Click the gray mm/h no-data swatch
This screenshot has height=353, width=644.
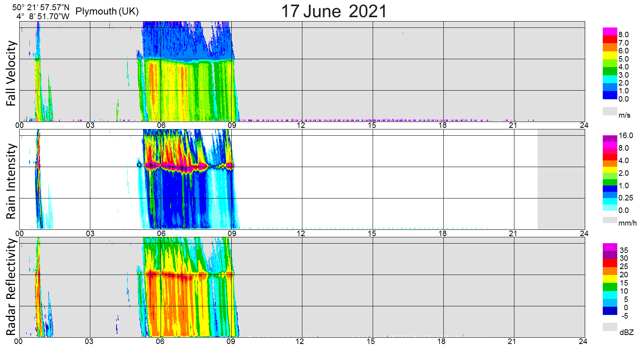pos(610,220)
